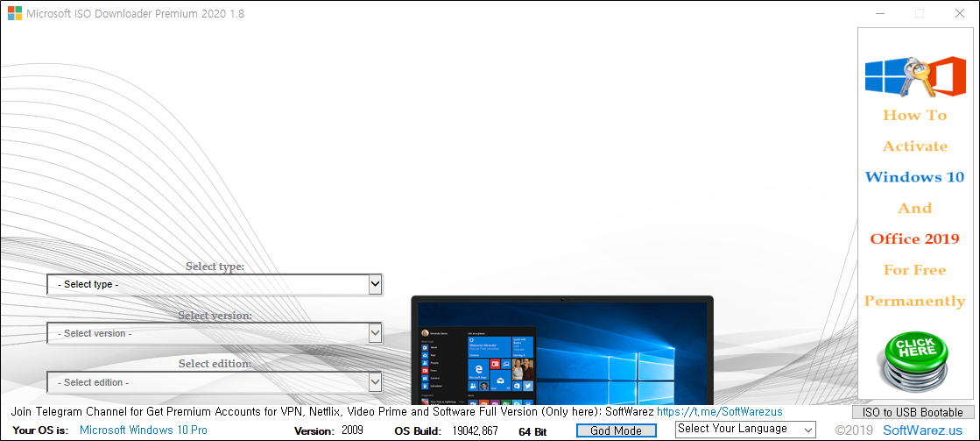The width and height of the screenshot is (980, 441).
Task: Click the God Mode button
Action: (x=617, y=430)
